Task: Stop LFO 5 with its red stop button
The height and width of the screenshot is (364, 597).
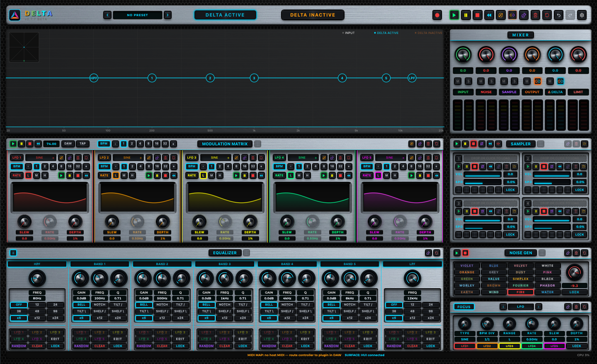Action: pos(428,176)
